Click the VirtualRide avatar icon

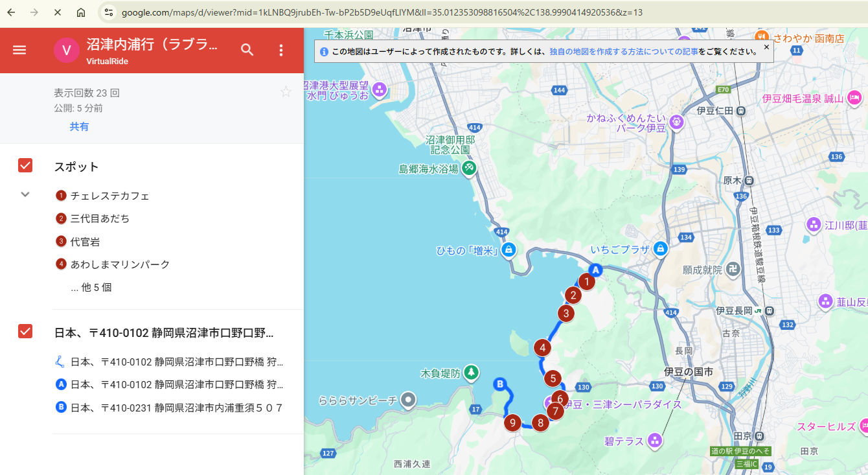tap(66, 51)
